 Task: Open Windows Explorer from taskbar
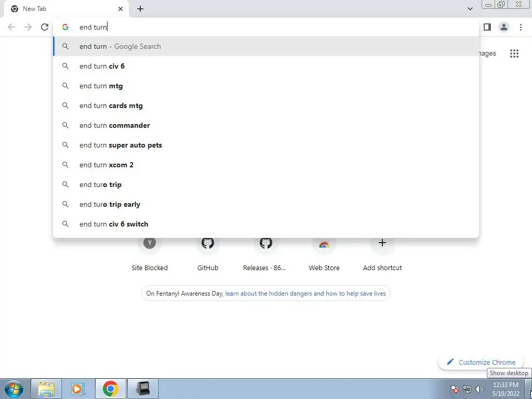[x=46, y=389]
